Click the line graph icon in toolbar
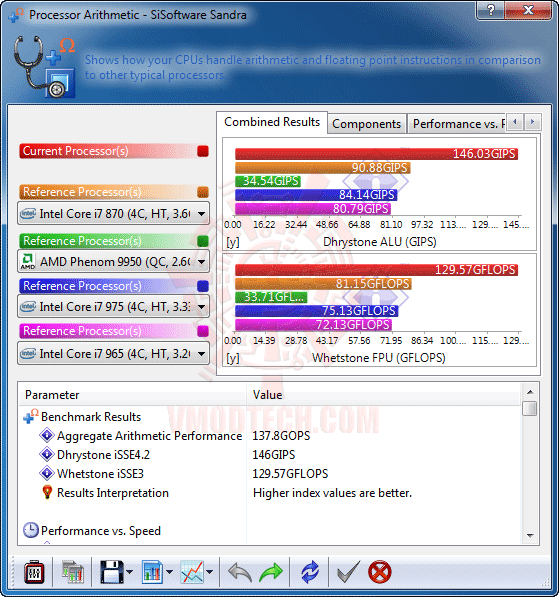This screenshot has height=597, width=559. point(192,571)
